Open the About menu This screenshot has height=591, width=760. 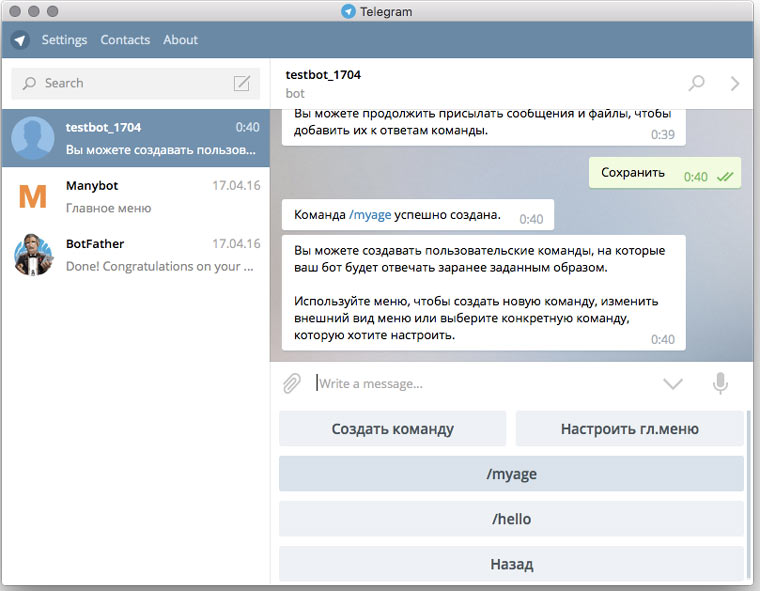click(181, 40)
